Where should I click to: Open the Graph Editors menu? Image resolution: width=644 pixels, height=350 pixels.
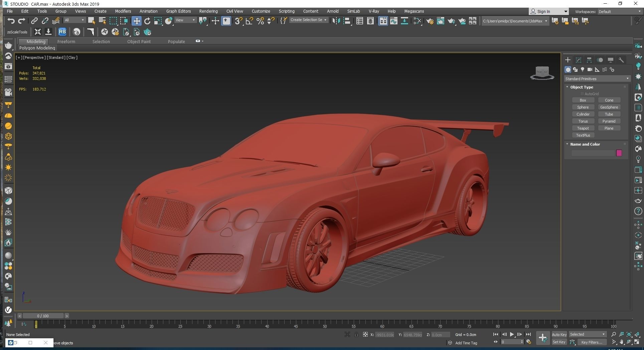(x=178, y=11)
